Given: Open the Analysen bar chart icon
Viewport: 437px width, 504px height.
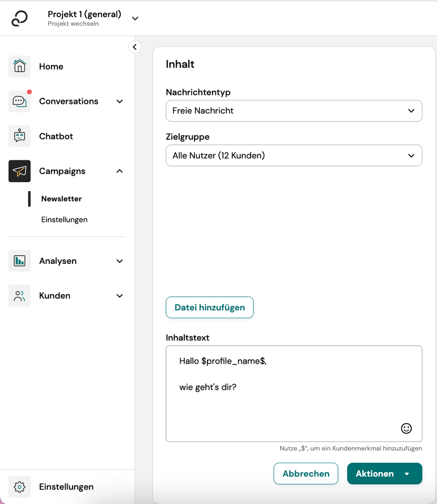Looking at the screenshot, I should tap(20, 261).
